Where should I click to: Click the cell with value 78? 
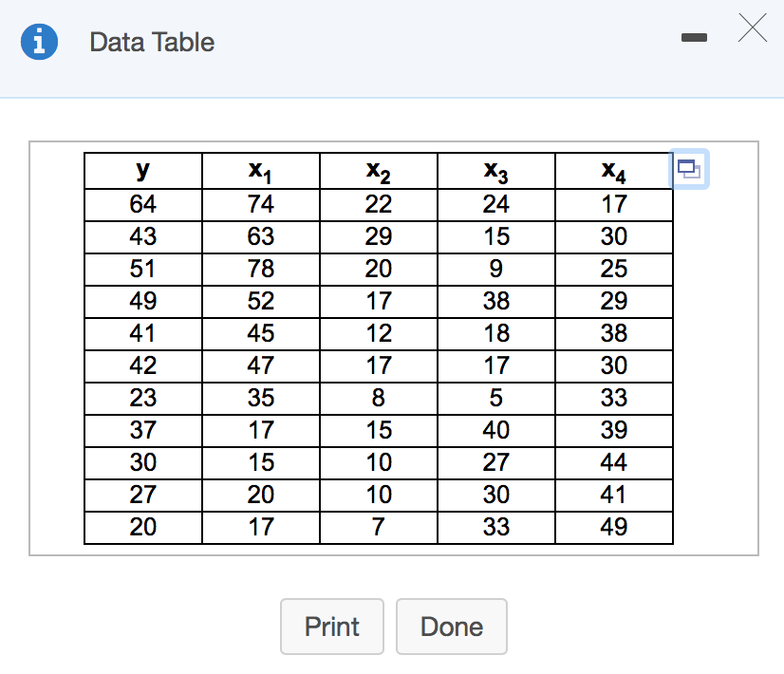pos(261,269)
